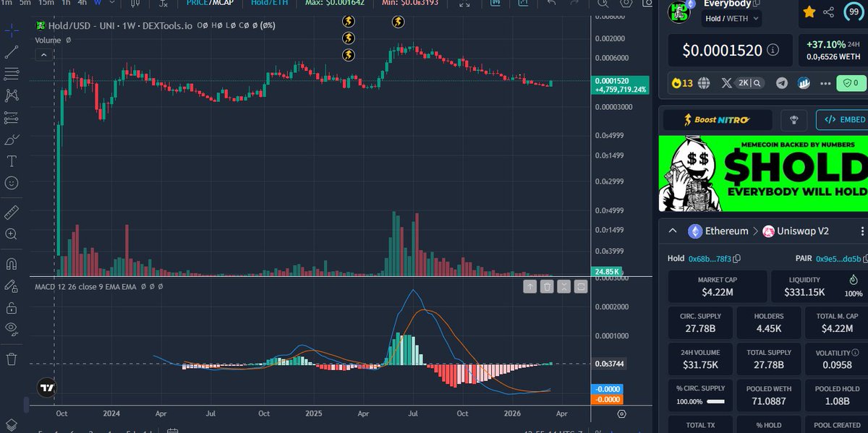Open the date range calendar icon

click(x=172, y=431)
